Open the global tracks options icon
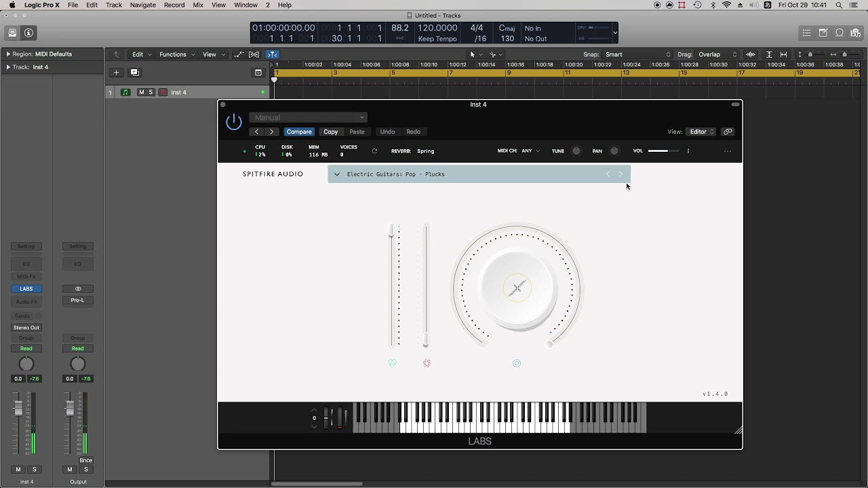The height and width of the screenshot is (488, 868). click(x=258, y=73)
